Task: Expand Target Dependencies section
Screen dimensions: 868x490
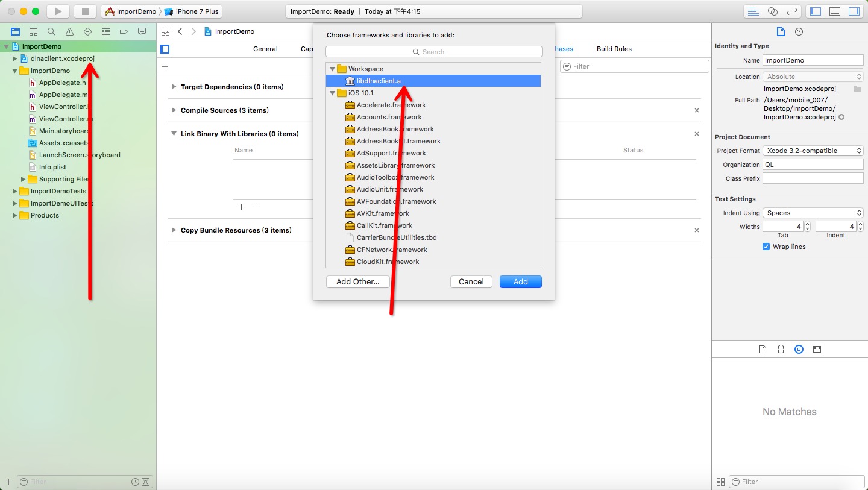Action: [x=174, y=87]
